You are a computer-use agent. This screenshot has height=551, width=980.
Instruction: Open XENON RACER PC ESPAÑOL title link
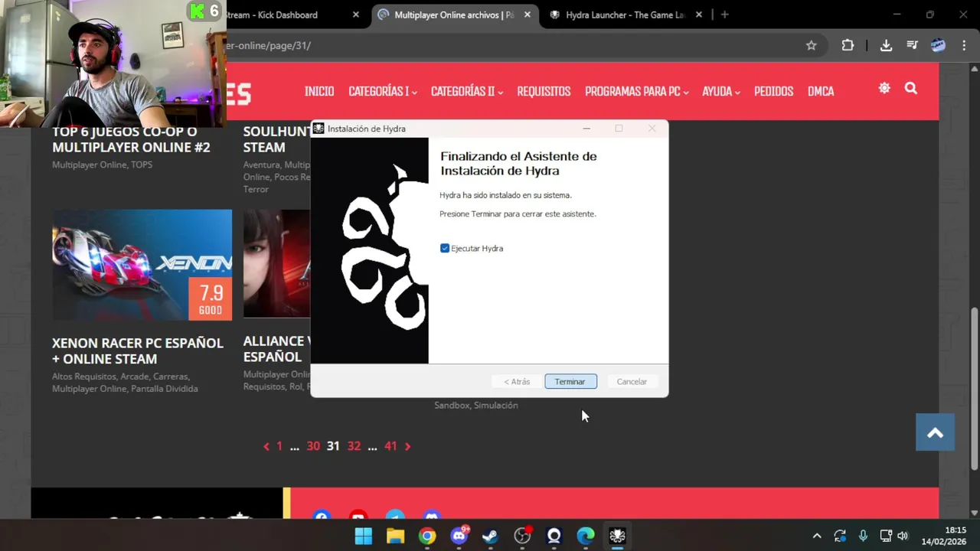[138, 350]
